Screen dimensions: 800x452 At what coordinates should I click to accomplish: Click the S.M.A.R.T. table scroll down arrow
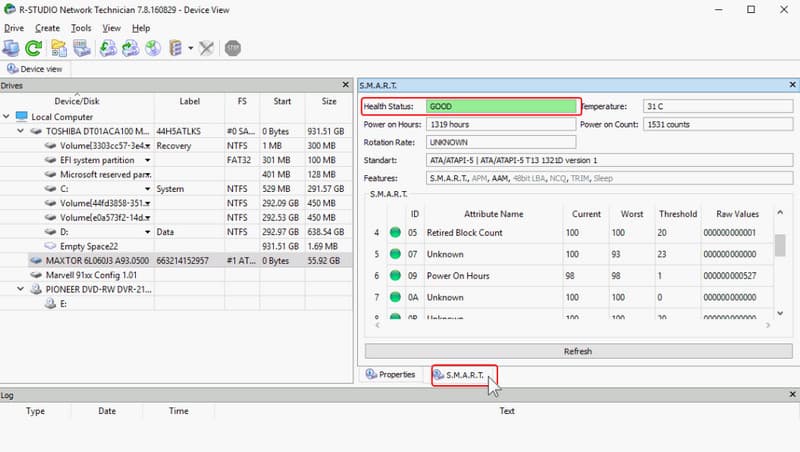(x=780, y=313)
